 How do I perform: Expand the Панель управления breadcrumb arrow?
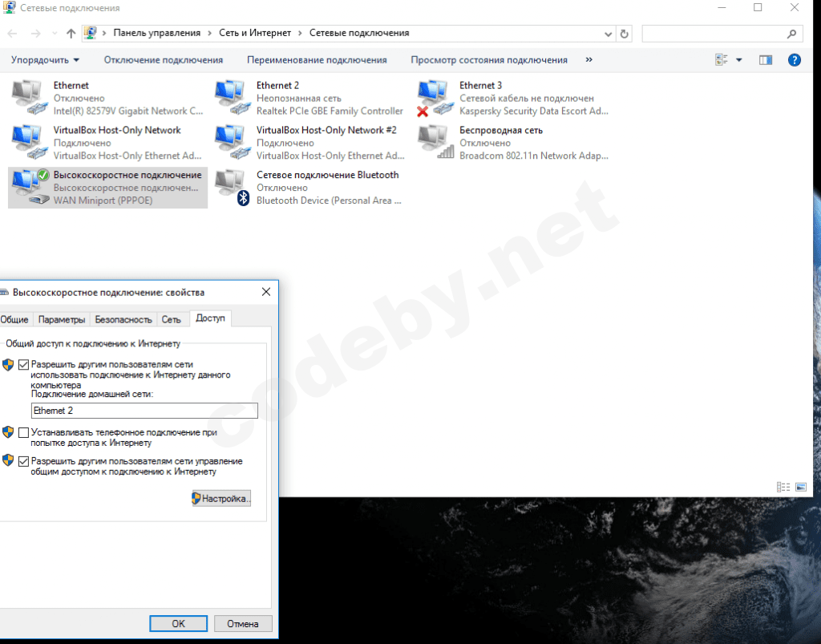click(209, 33)
